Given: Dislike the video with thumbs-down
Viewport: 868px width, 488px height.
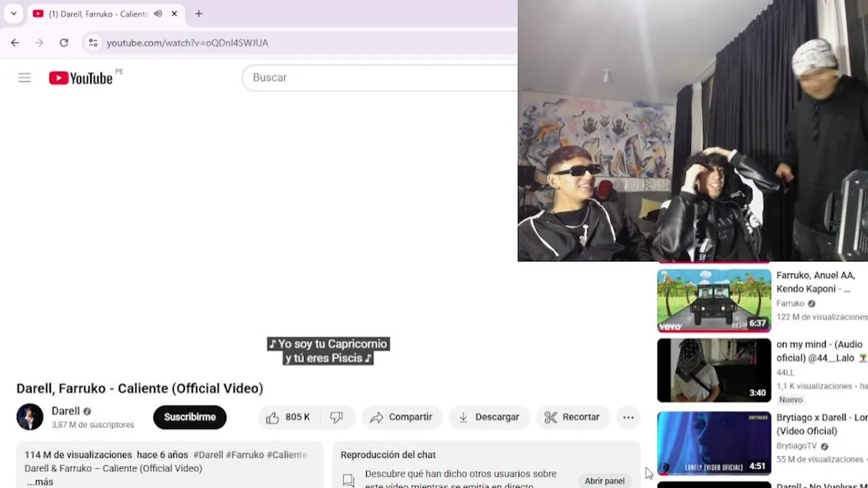Looking at the screenshot, I should pyautogui.click(x=336, y=418).
